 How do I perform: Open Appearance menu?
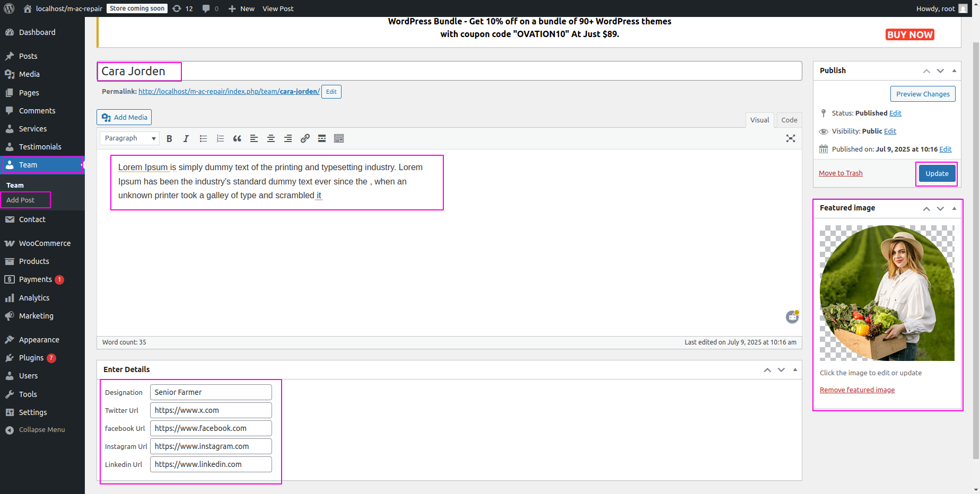42,340
